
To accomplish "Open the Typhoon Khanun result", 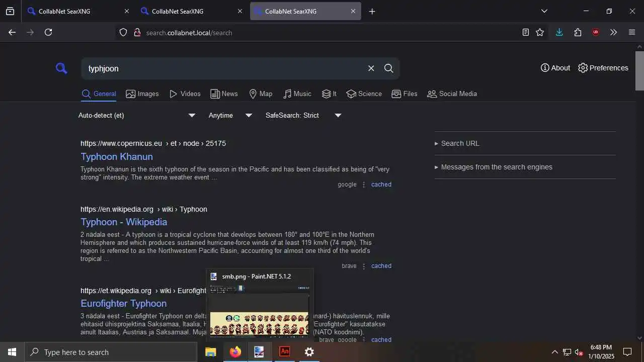I will [x=117, y=156].
